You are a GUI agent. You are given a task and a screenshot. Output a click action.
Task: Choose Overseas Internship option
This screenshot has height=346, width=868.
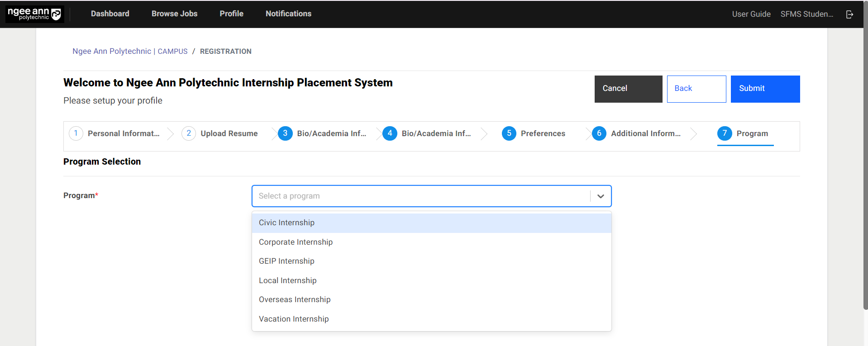click(x=295, y=299)
